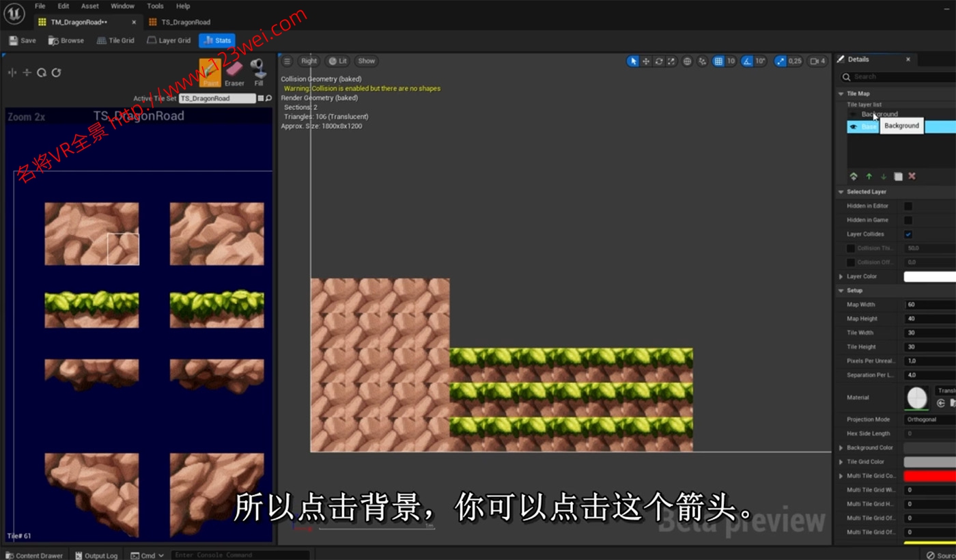Toggle grid snapping in the viewport toolbar
Screen dimensions: 956x560
pos(720,61)
